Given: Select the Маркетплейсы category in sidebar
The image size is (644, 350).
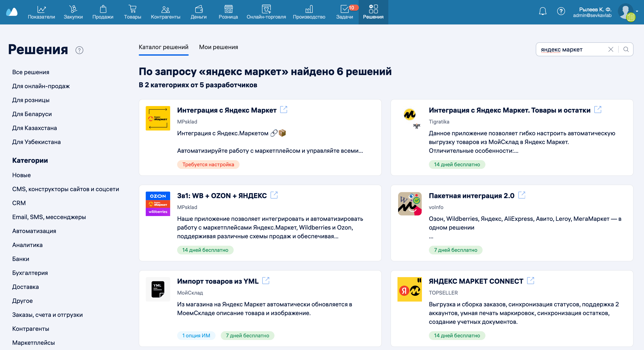Looking at the screenshot, I should tap(33, 343).
